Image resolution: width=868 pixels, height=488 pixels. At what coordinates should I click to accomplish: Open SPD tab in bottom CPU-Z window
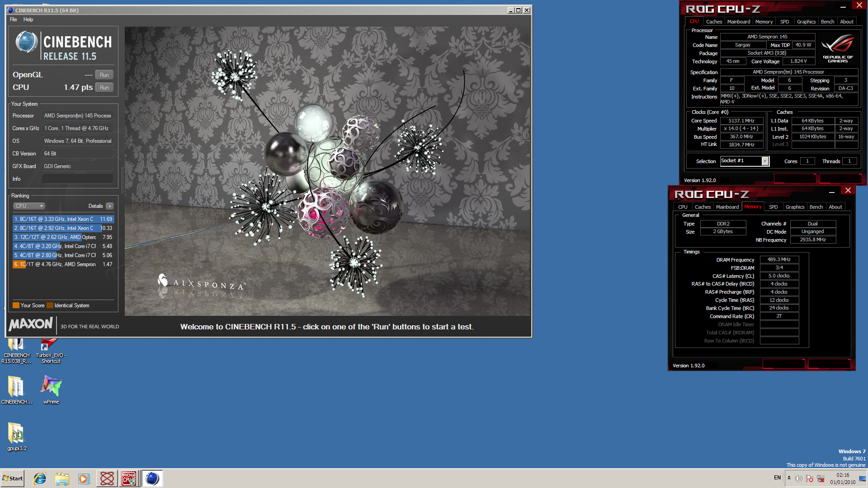pyautogui.click(x=773, y=207)
